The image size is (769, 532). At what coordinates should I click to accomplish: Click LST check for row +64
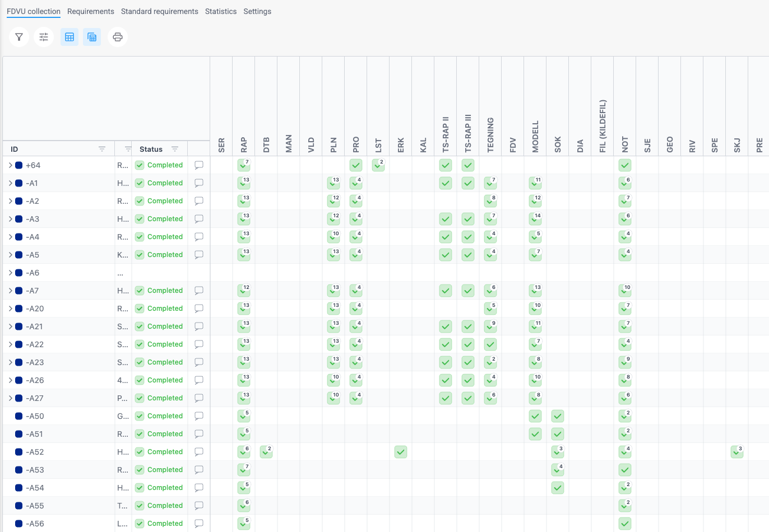[x=378, y=165]
